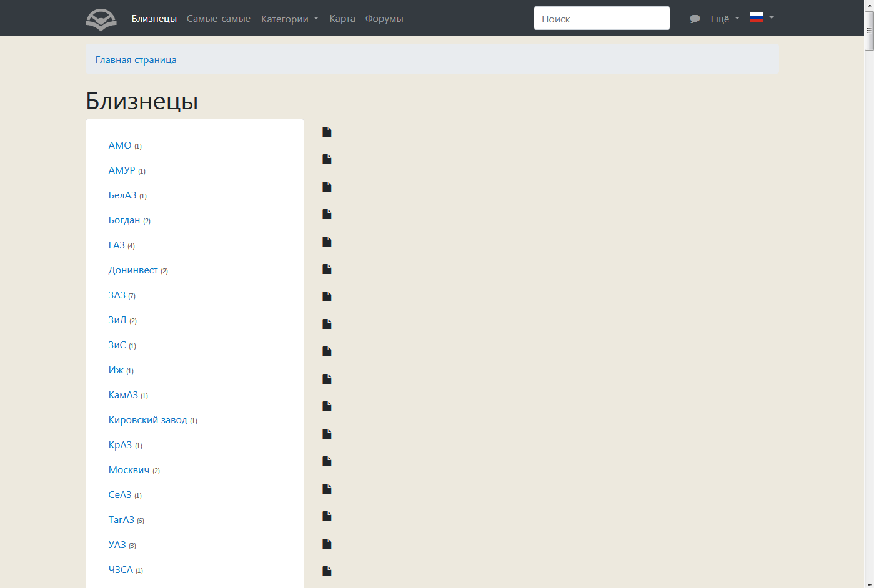Screen dimensions: 874x588
Task: Open the Иж brand link
Action: point(116,370)
